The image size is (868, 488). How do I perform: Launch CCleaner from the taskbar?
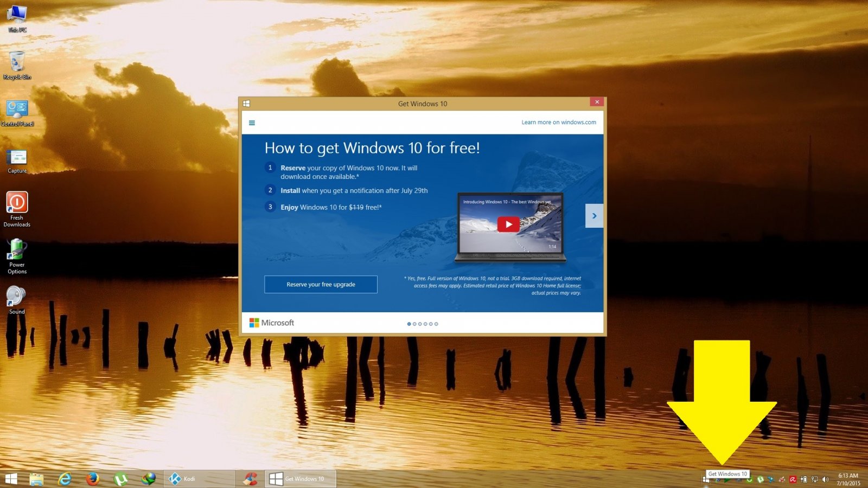[250, 479]
